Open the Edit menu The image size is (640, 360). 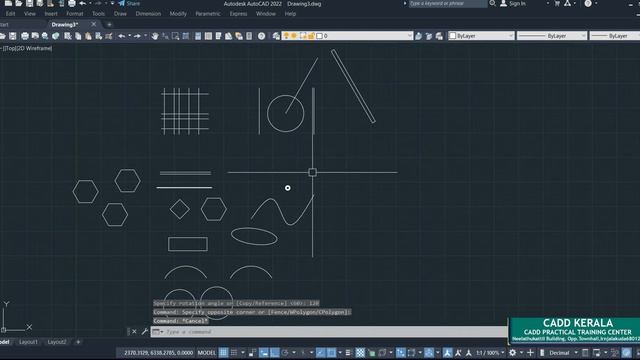11,14
